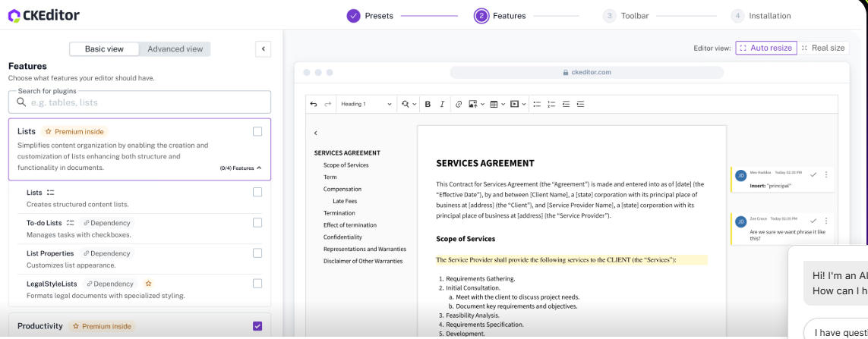Viewport: 868px width, 339px height.
Task: Click the insert link icon
Action: coord(459,104)
